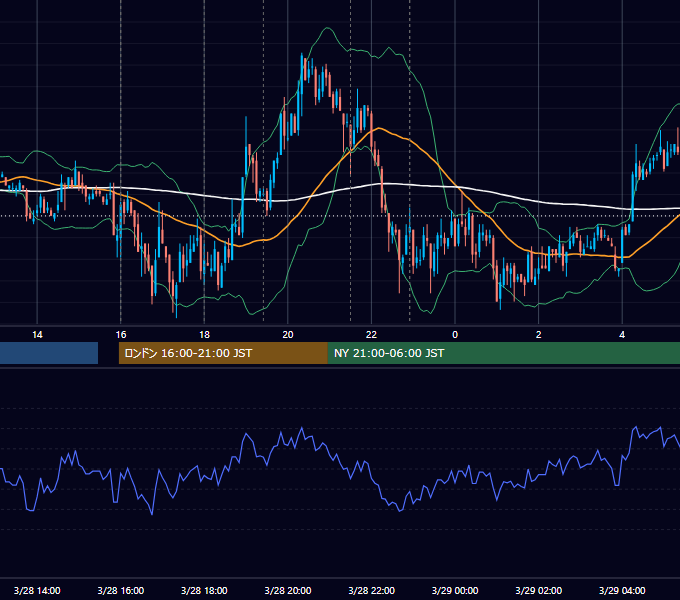The image size is (680, 600).
Task: Click the NY 21:00-06:00 JST session bar
Action: [503, 353]
